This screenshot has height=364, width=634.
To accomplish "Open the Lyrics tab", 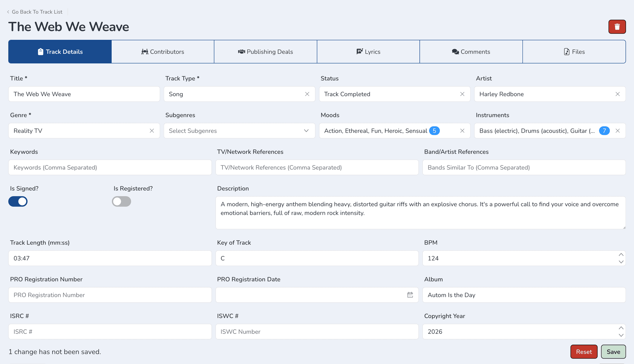I will pos(368,52).
